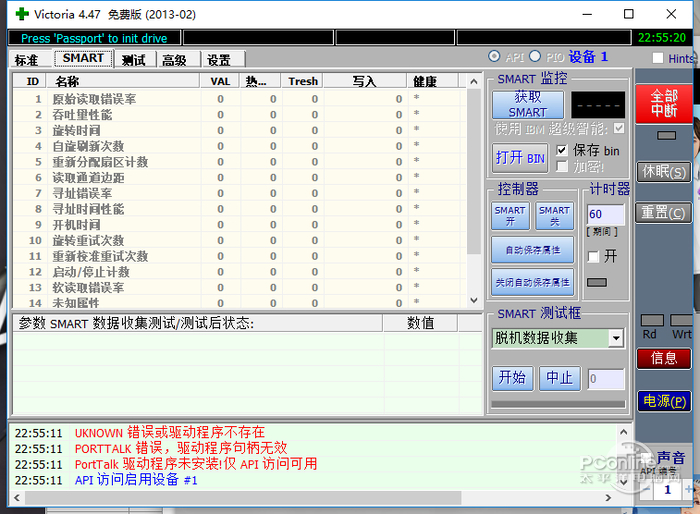Sort by the ID column header
Viewport: 700px width, 514px height.
(29, 81)
